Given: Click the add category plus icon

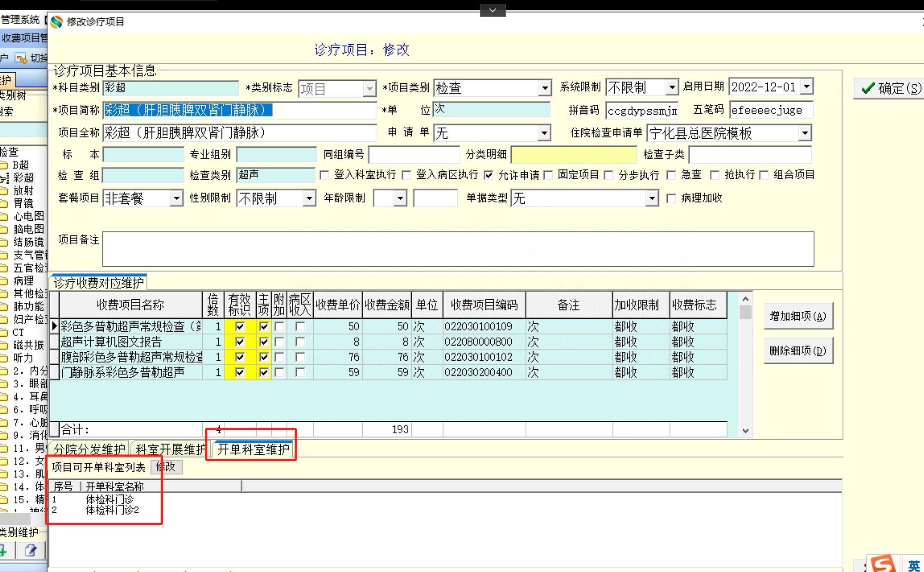Looking at the screenshot, I should click(x=3, y=551).
